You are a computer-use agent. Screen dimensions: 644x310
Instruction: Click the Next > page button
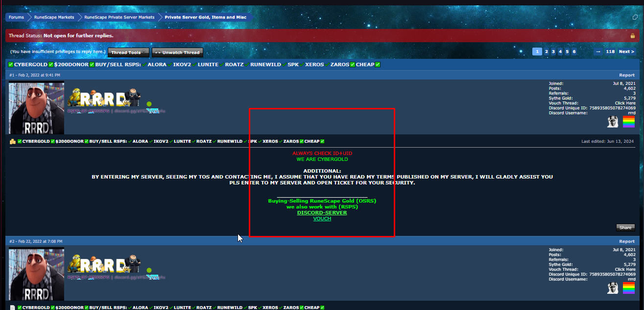click(x=626, y=52)
